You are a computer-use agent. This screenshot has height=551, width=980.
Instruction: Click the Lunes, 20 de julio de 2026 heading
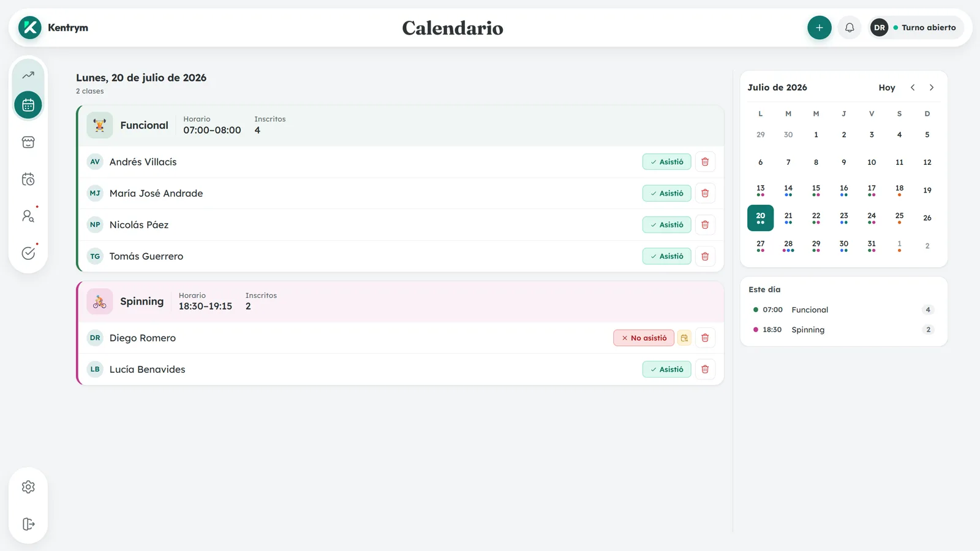[x=141, y=78]
